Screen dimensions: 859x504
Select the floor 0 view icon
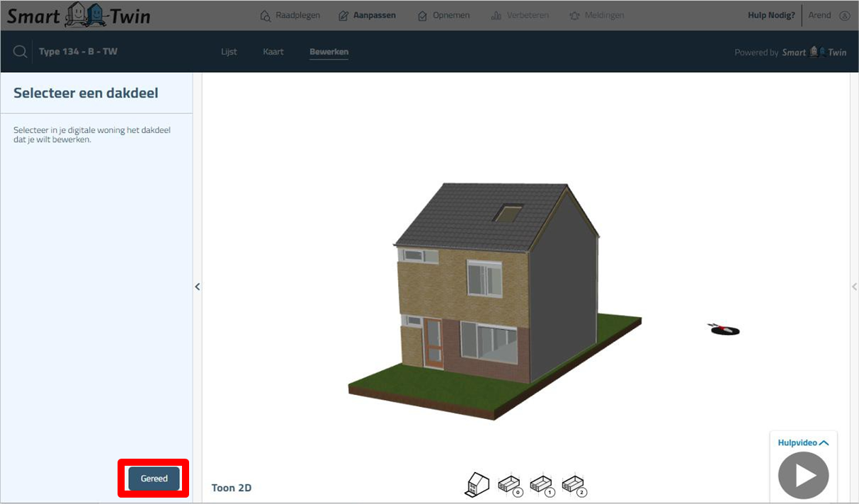pyautogui.click(x=510, y=484)
